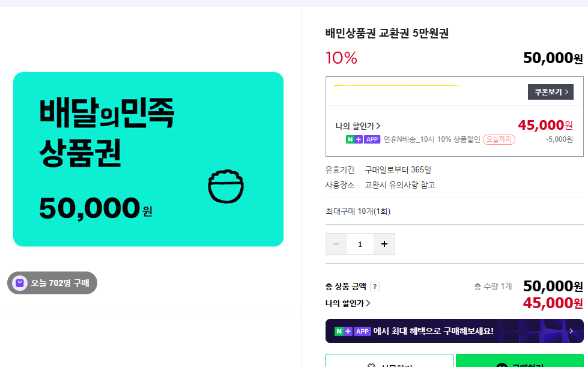This screenshot has height=367, width=588.
Task: Open the 쿠폰보기 coupon button
Action: tap(550, 92)
